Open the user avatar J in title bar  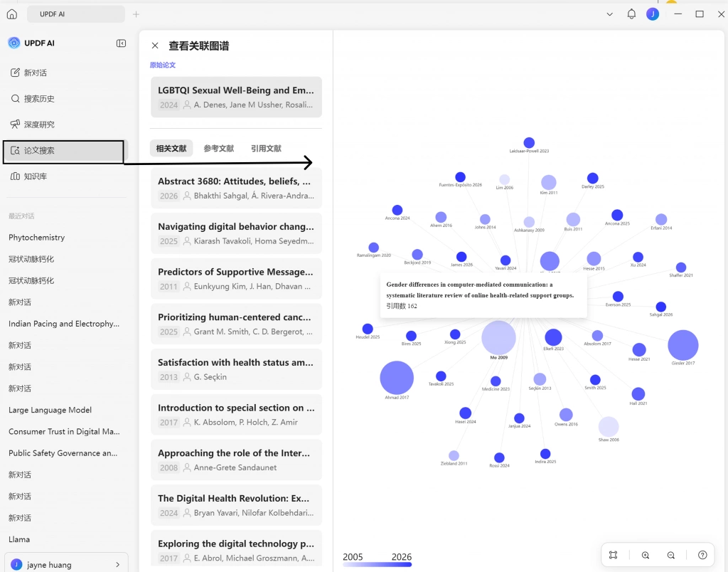[653, 14]
